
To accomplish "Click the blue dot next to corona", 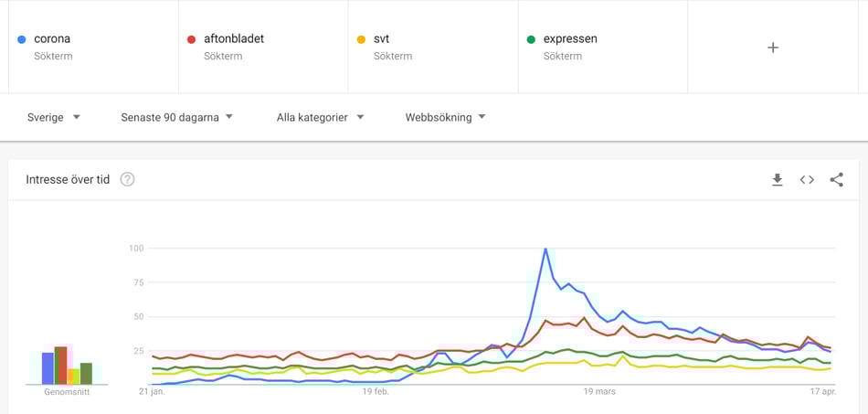I will tap(22, 39).
